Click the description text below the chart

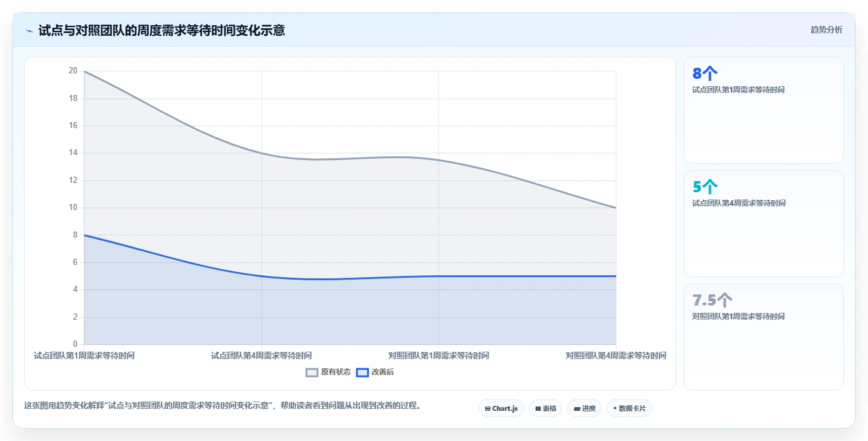tap(223, 405)
